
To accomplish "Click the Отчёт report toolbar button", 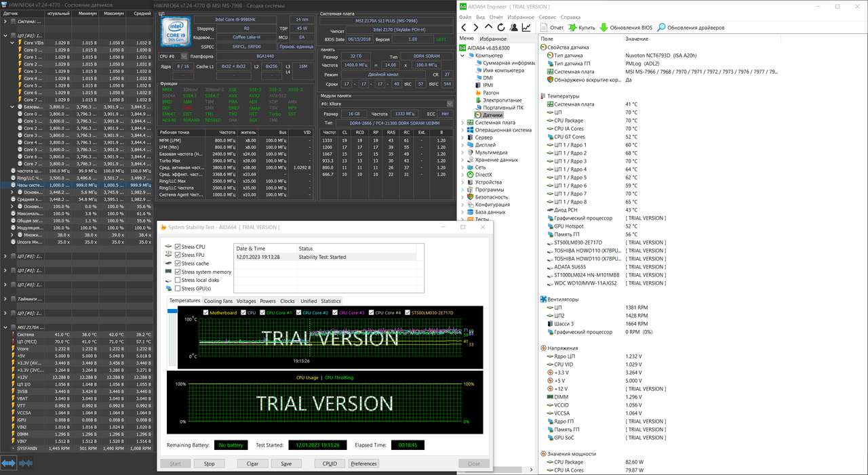I will click(551, 28).
